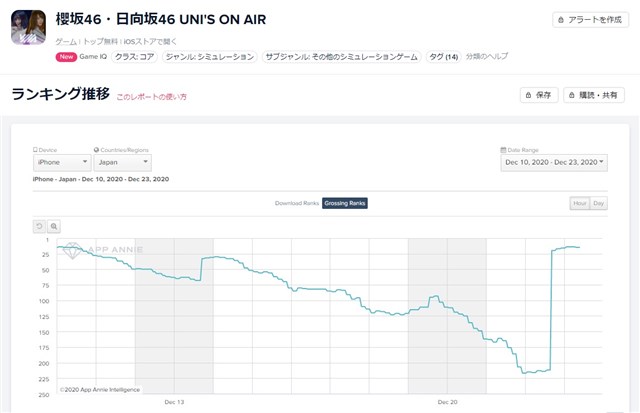Click the device icon beside Device label
The height and width of the screenshot is (413, 640).
coord(35,150)
